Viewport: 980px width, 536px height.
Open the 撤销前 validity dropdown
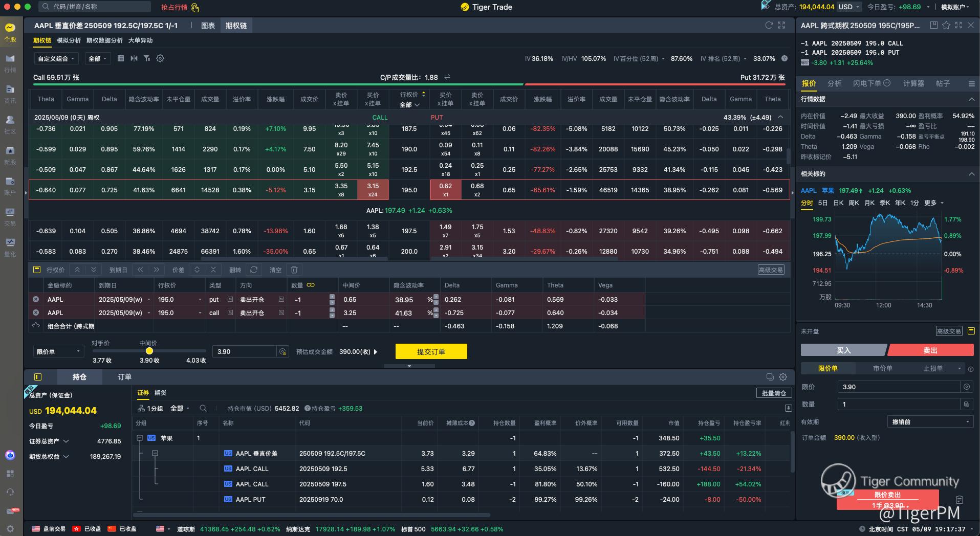click(x=930, y=422)
